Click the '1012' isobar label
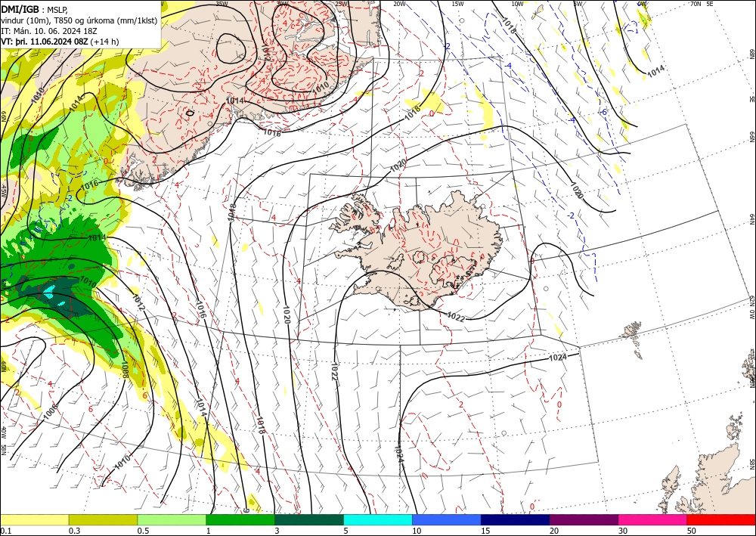This screenshot has height=536, width=756. coord(138,301)
